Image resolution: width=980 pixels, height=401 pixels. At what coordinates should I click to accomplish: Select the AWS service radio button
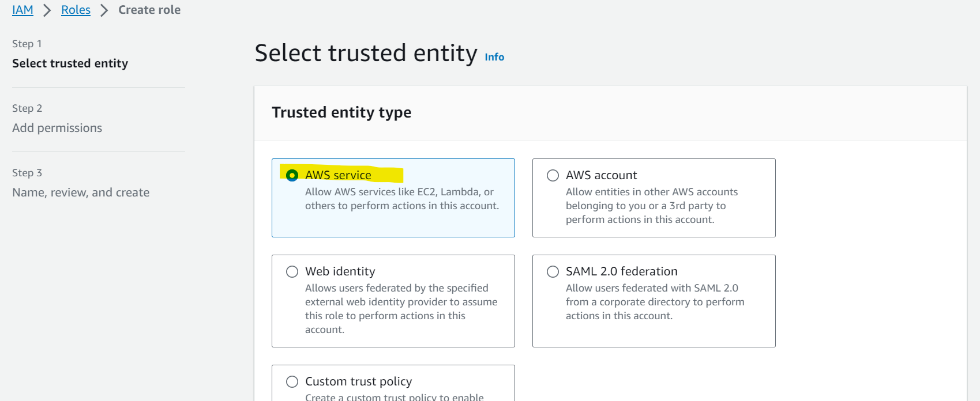click(292, 175)
